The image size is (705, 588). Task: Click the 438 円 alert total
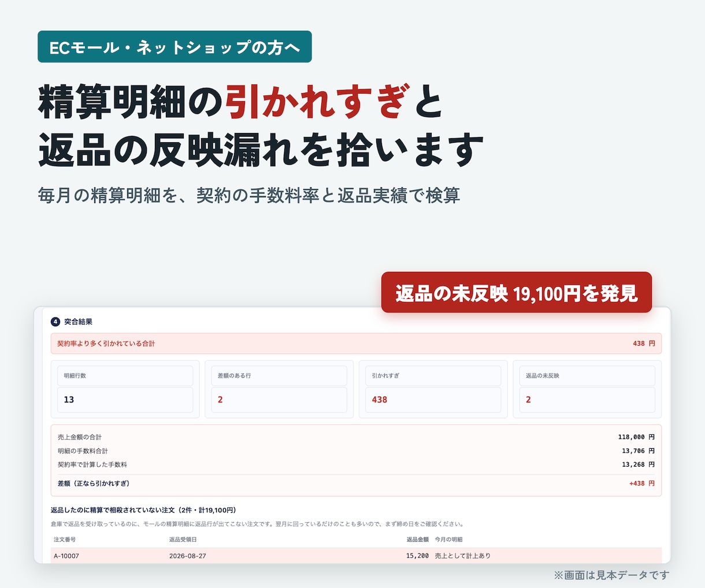coord(644,343)
